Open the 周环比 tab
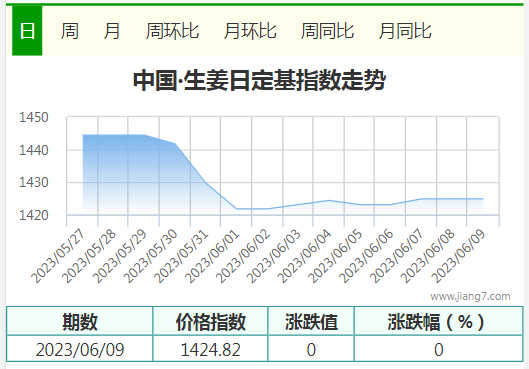This screenshot has width=529, height=369. tap(172, 31)
